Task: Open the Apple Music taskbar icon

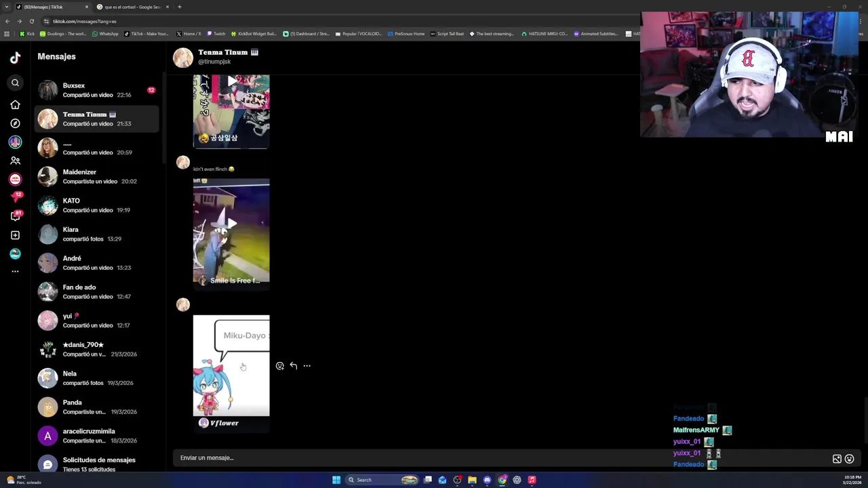Action: (532, 480)
